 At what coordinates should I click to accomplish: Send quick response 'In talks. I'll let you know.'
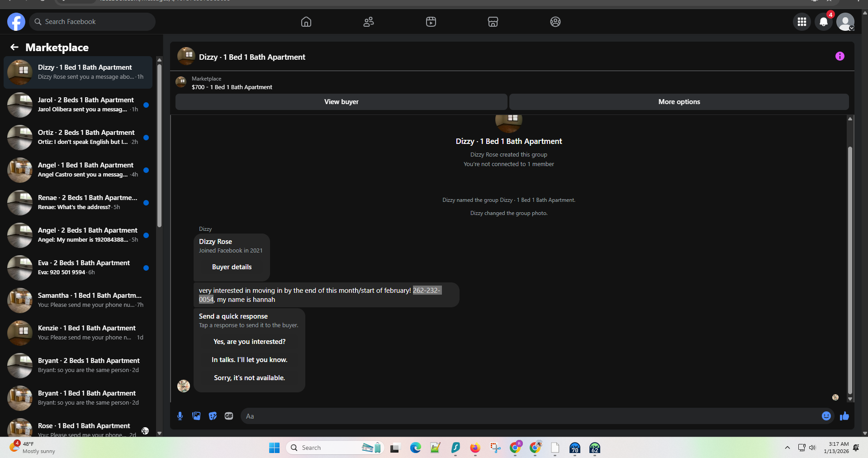(x=249, y=360)
